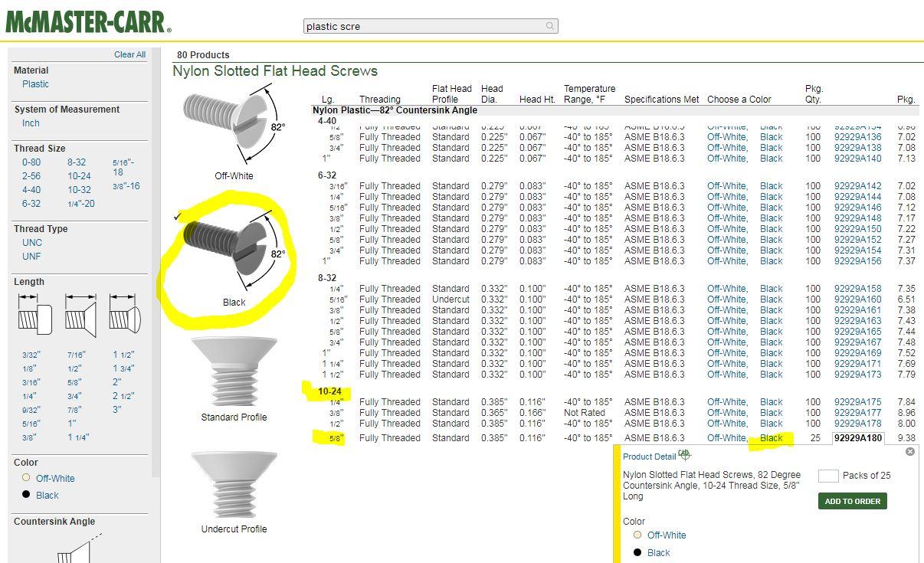Screen dimensions: 924x563
Task: Filter thread size 0-80
Action: tap(31, 162)
